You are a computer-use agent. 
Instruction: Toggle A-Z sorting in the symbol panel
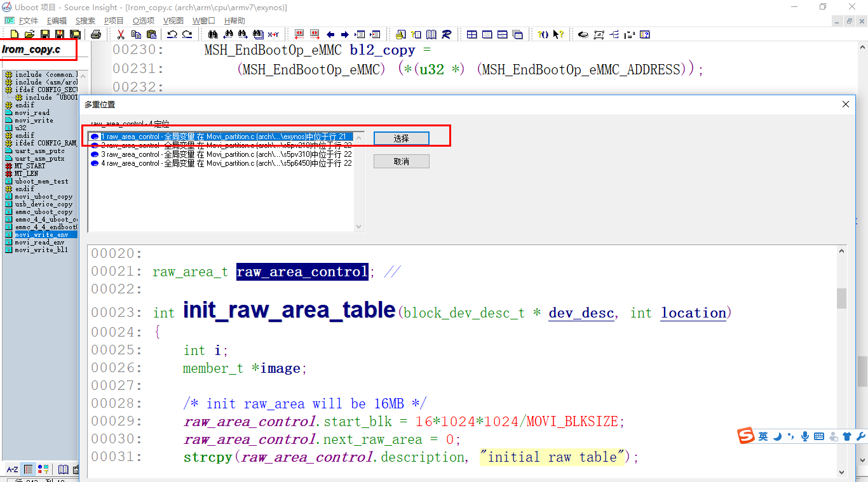pyautogui.click(x=12, y=469)
